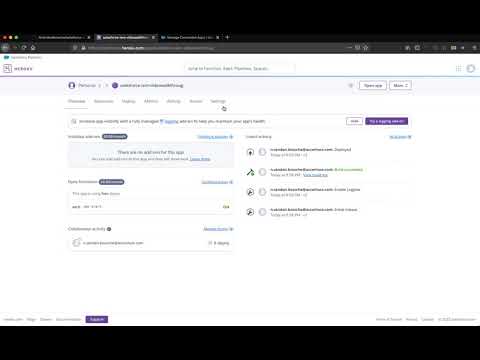Viewport: 480px width, 360px height.
Task: Open the Settings tab
Action: pos(218,101)
